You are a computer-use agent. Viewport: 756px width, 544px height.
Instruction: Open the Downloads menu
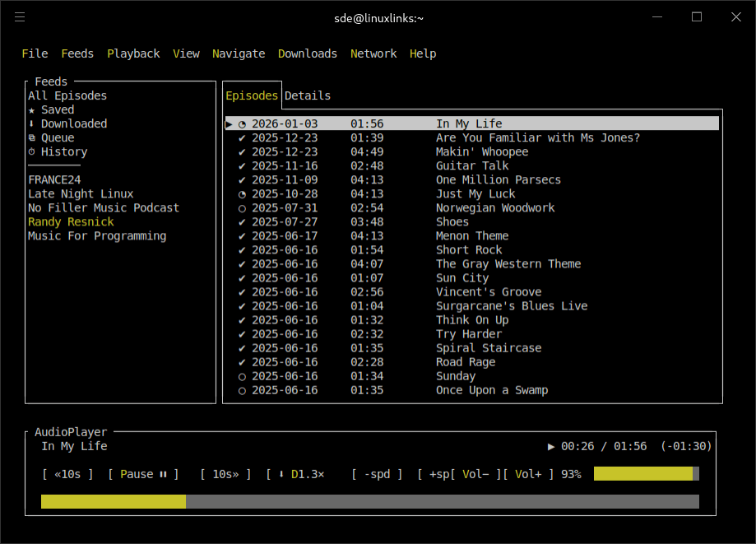307,53
